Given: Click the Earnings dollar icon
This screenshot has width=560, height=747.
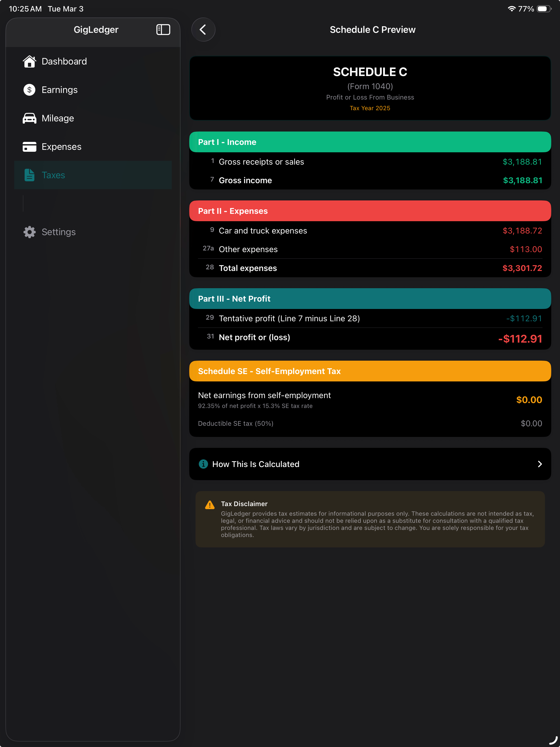Looking at the screenshot, I should [x=29, y=90].
